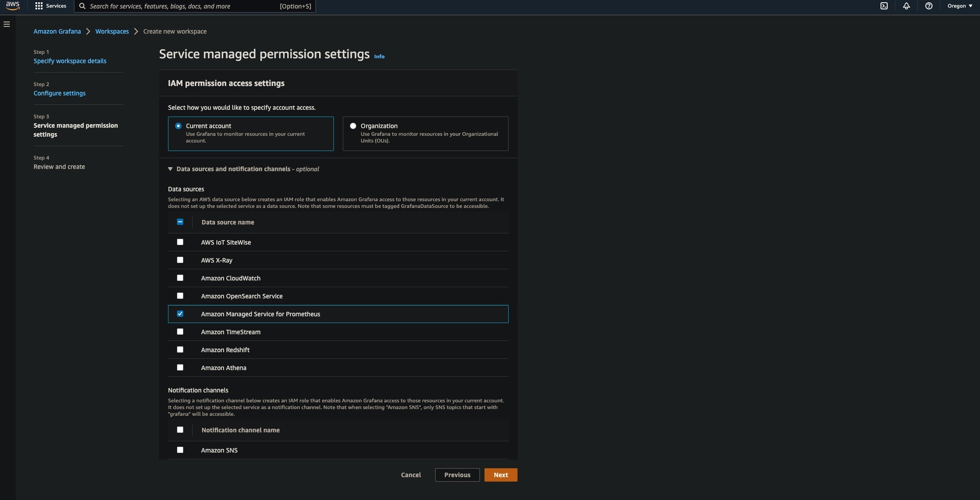Select the Organization radio option
The height and width of the screenshot is (500, 980).
[x=353, y=126]
